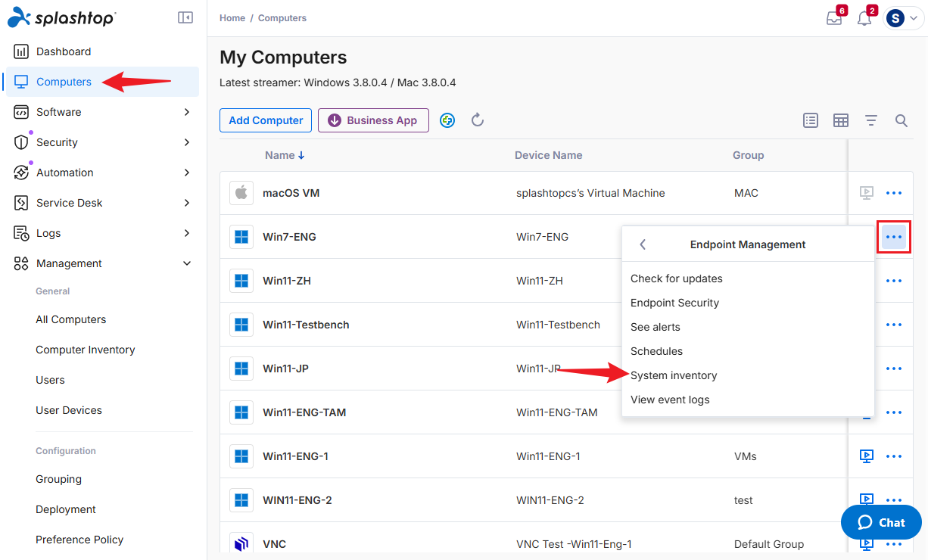The height and width of the screenshot is (560, 928).
Task: Open Grouping under Configuration
Action: coord(58,479)
